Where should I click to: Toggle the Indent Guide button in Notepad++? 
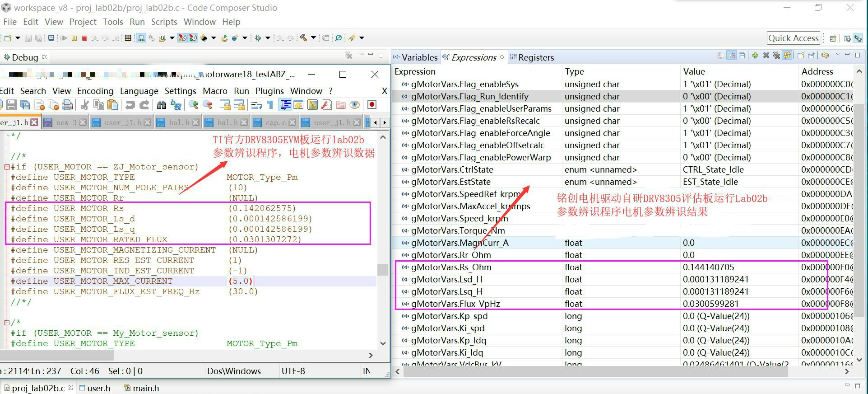click(x=285, y=105)
